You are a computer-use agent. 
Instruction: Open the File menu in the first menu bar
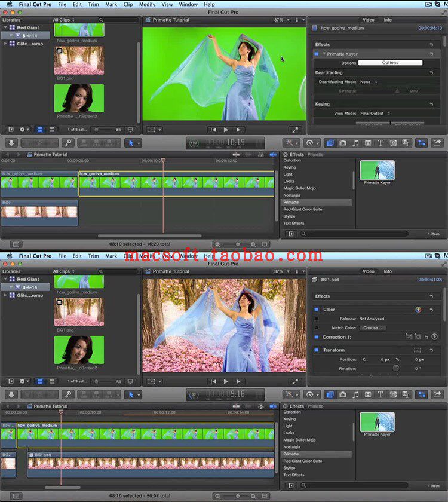coord(62,4)
